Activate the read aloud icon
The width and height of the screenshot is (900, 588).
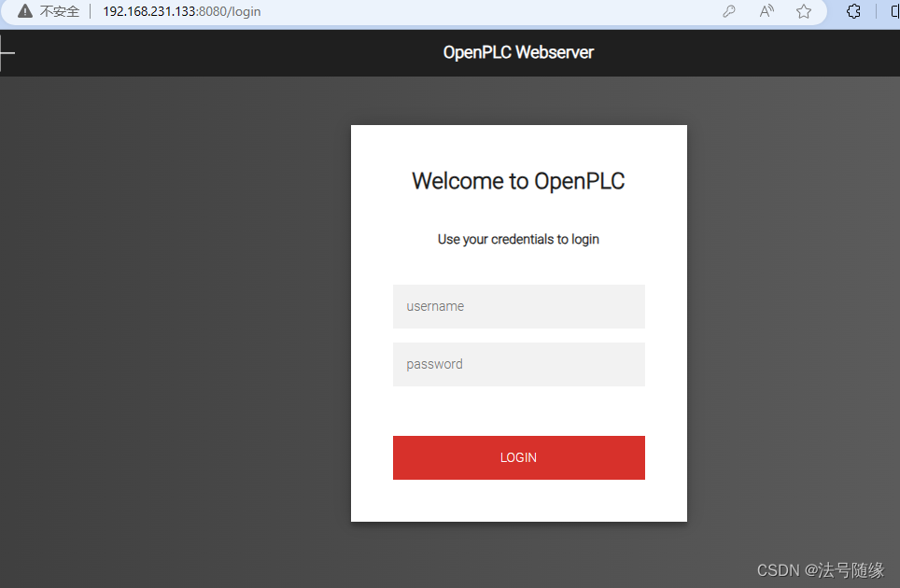click(x=766, y=11)
